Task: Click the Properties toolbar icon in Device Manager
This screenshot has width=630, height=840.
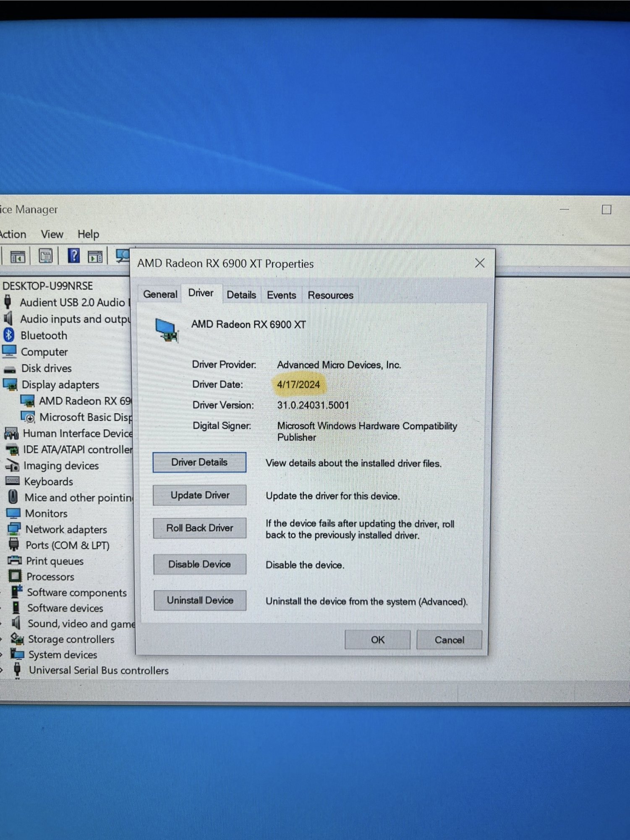Action: point(45,256)
